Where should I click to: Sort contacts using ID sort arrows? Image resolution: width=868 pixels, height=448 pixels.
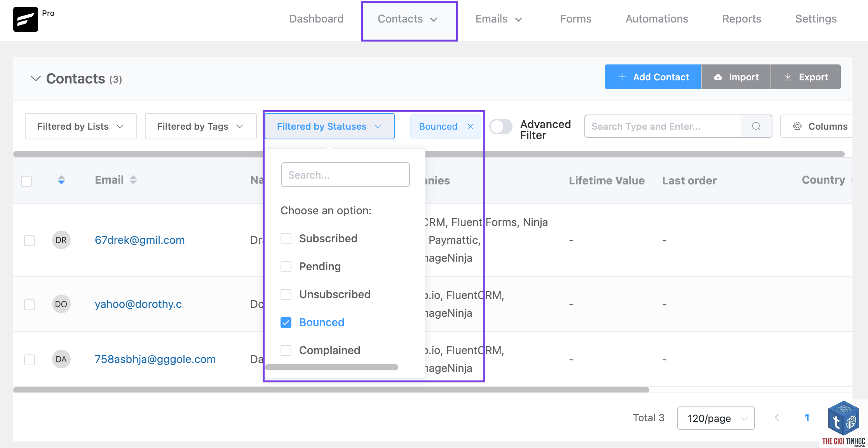(61, 180)
